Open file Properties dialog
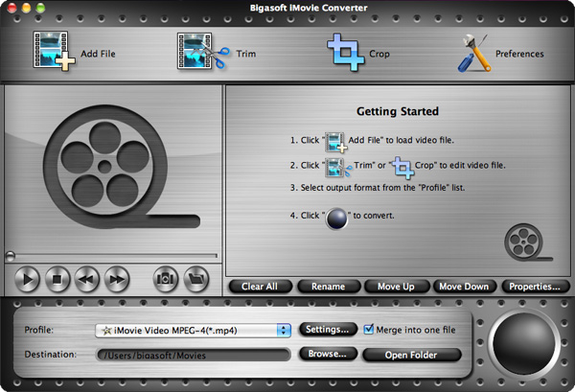The height and width of the screenshot is (392, 575). [535, 286]
